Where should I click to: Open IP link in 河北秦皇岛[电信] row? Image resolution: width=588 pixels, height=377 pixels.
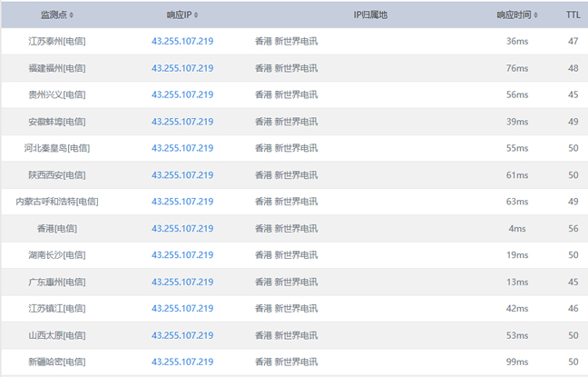coord(182,148)
